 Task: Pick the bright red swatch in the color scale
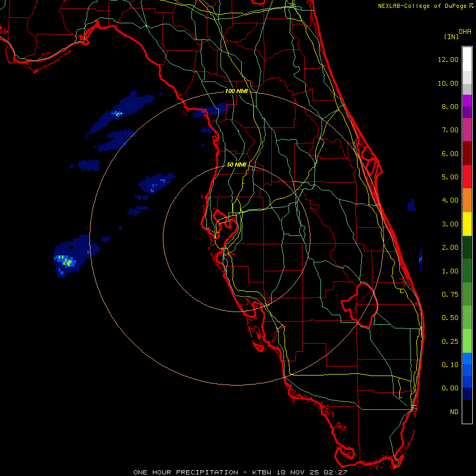467,177
